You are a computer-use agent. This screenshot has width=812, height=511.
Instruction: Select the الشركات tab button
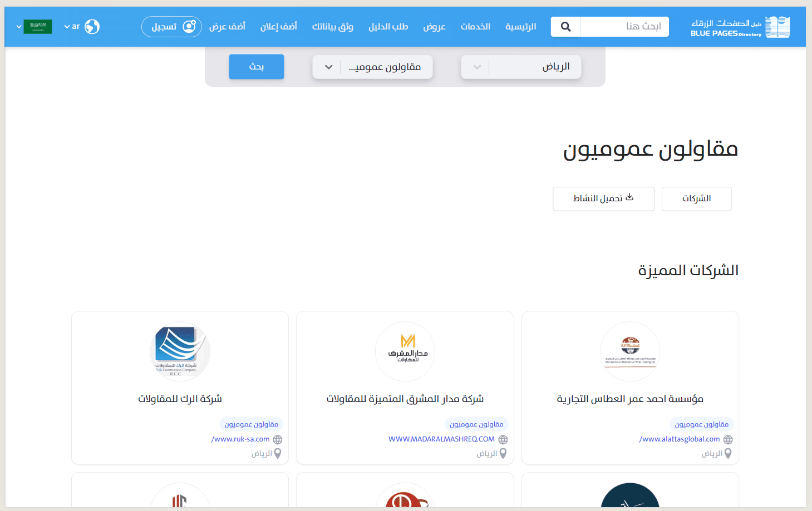(696, 199)
